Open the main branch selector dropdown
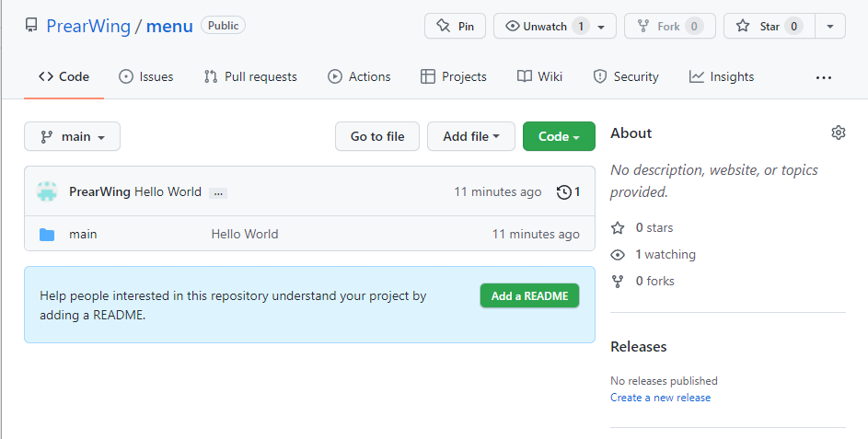Viewport: 868px width, 439px height. (x=72, y=136)
